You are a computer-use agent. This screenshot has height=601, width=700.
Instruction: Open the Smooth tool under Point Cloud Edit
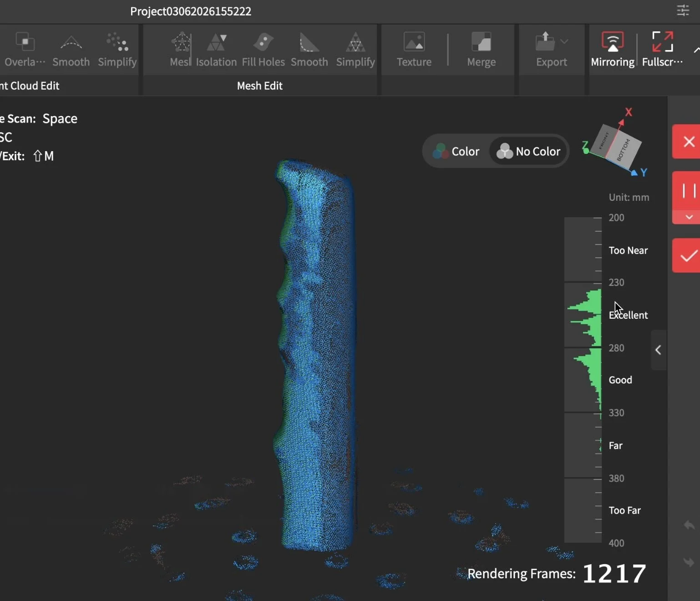[x=71, y=48]
